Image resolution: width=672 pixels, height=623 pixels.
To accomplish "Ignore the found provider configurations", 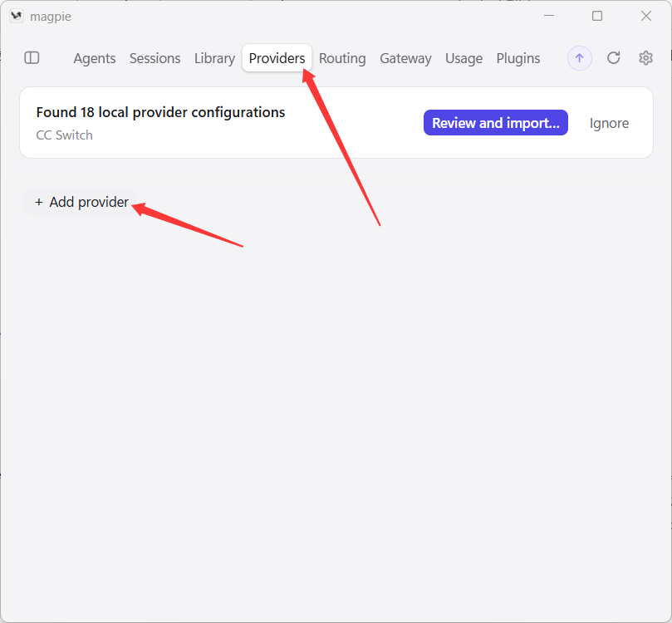I will tap(609, 123).
